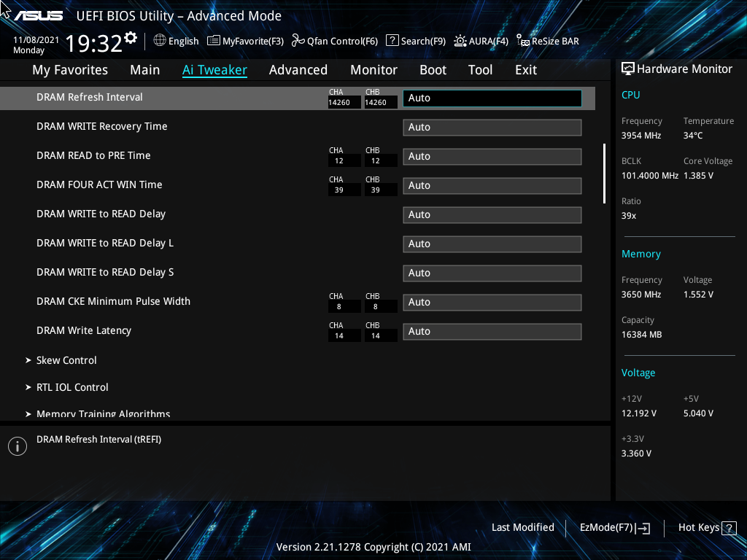The image size is (747, 560).
Task: Click Hot Keys label
Action: [x=698, y=528]
